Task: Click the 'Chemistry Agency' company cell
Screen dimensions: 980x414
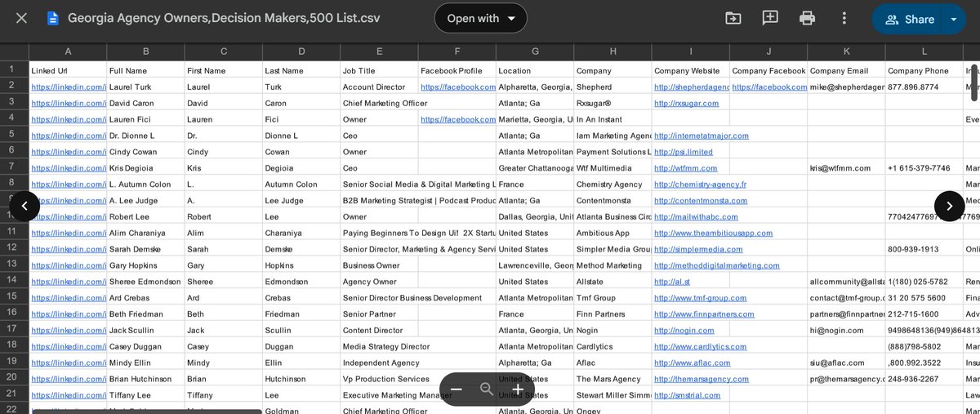Action: (x=612, y=185)
